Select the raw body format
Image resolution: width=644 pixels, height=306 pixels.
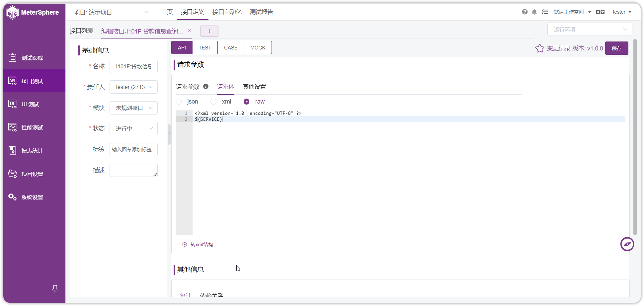(246, 102)
